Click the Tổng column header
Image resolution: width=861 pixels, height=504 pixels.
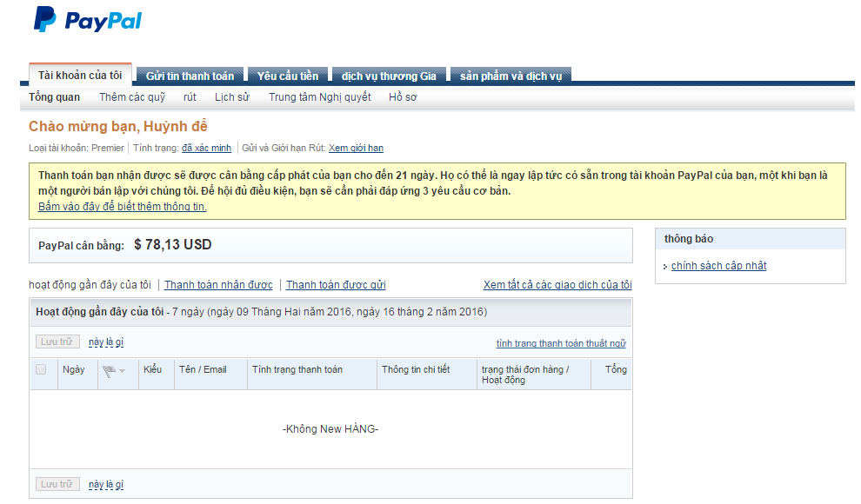tap(616, 369)
